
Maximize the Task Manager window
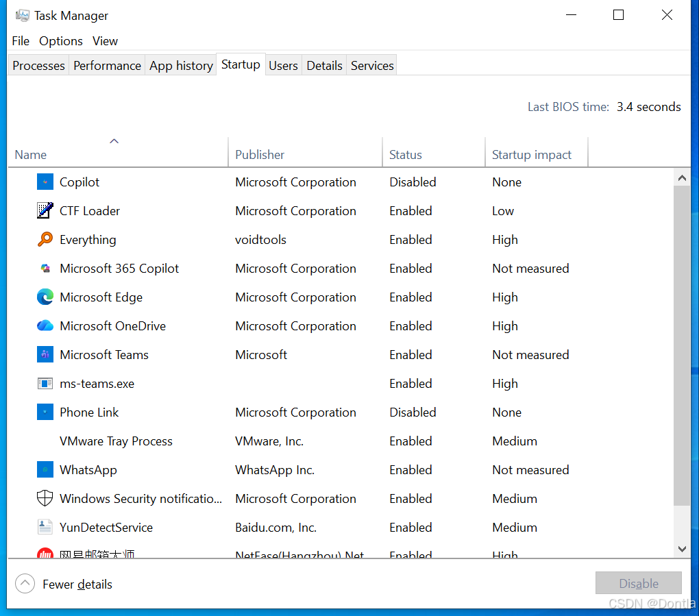pos(618,15)
